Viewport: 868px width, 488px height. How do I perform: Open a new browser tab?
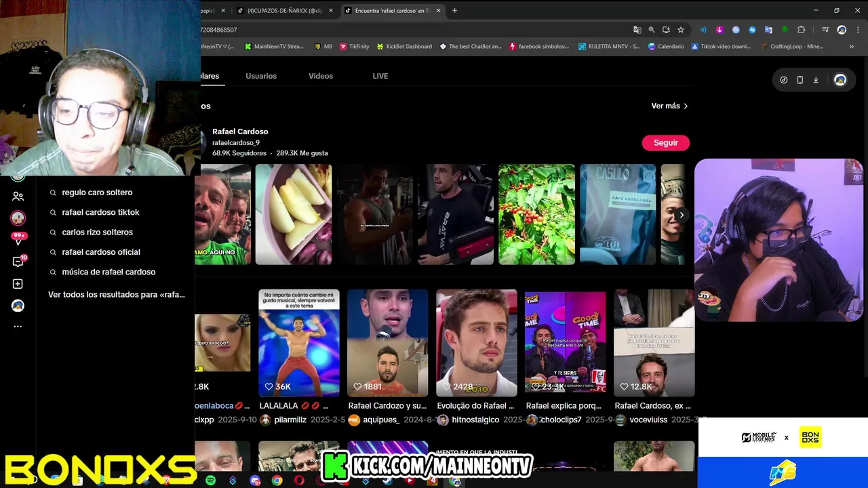tap(454, 10)
